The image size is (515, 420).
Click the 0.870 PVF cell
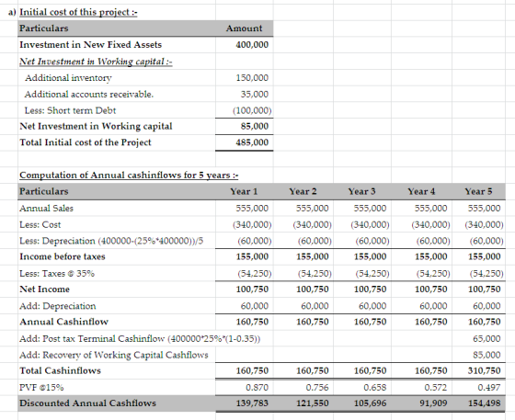tap(257, 388)
